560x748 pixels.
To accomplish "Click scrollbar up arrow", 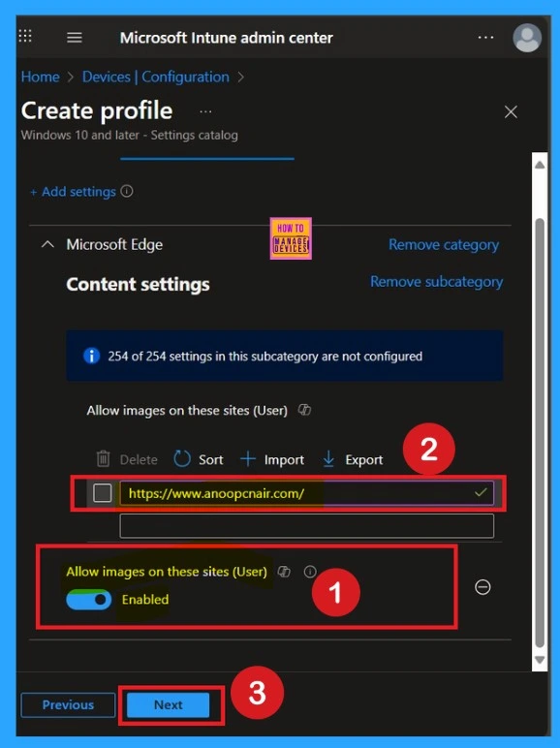I will coord(540,165).
